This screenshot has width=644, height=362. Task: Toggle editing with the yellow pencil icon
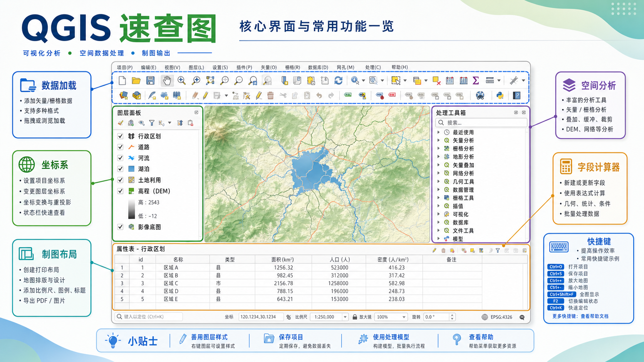[205, 95]
